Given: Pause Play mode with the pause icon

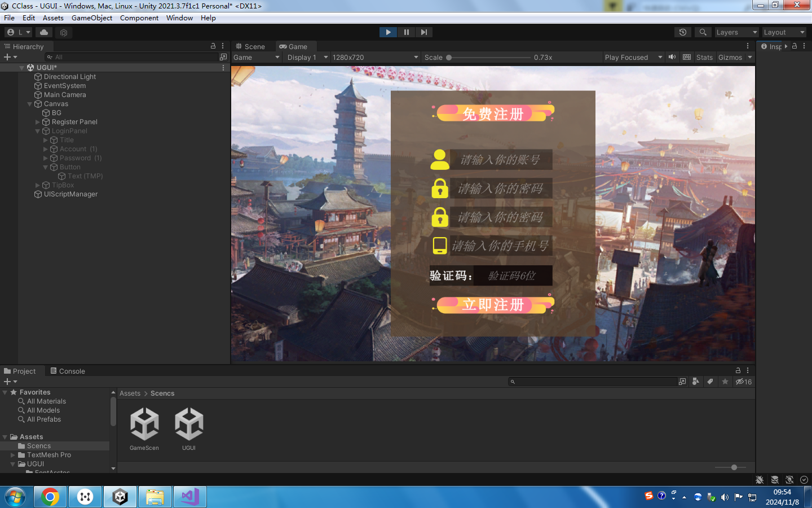Looking at the screenshot, I should (x=406, y=32).
